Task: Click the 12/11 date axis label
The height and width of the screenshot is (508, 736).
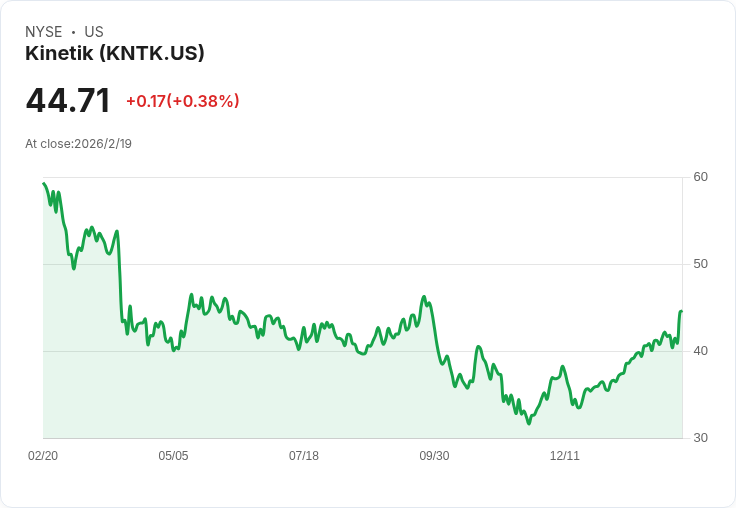Action: 565,455
